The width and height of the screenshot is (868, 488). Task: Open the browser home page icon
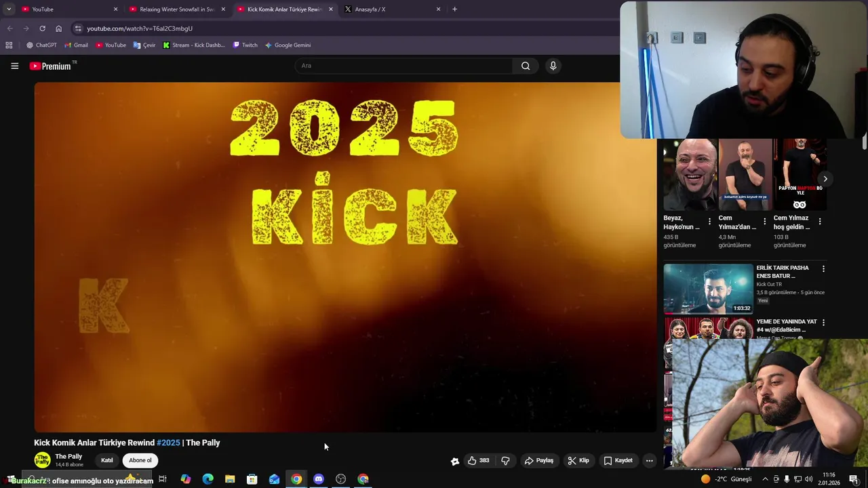(x=58, y=28)
